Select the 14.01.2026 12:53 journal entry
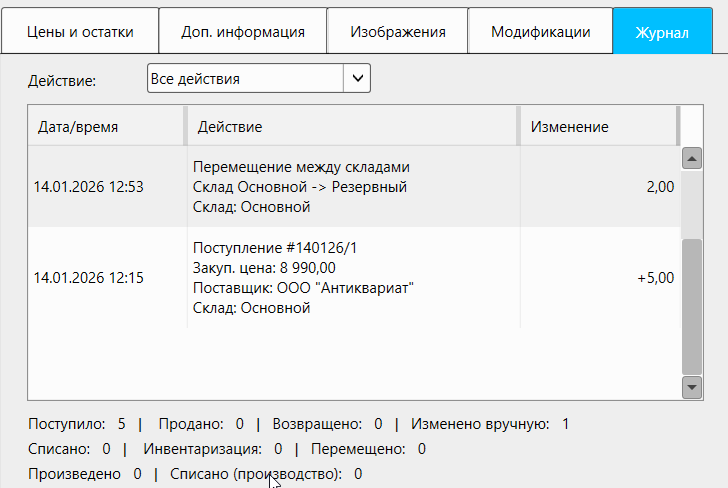 coord(89,187)
